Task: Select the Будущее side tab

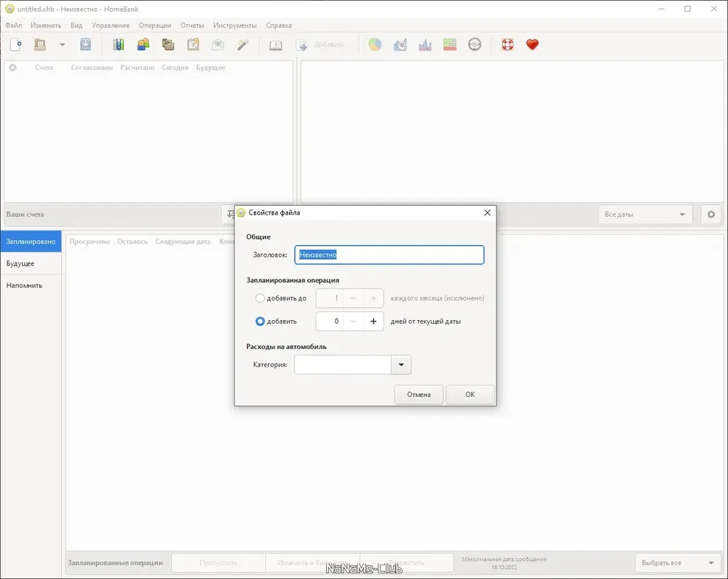Action: (x=31, y=263)
